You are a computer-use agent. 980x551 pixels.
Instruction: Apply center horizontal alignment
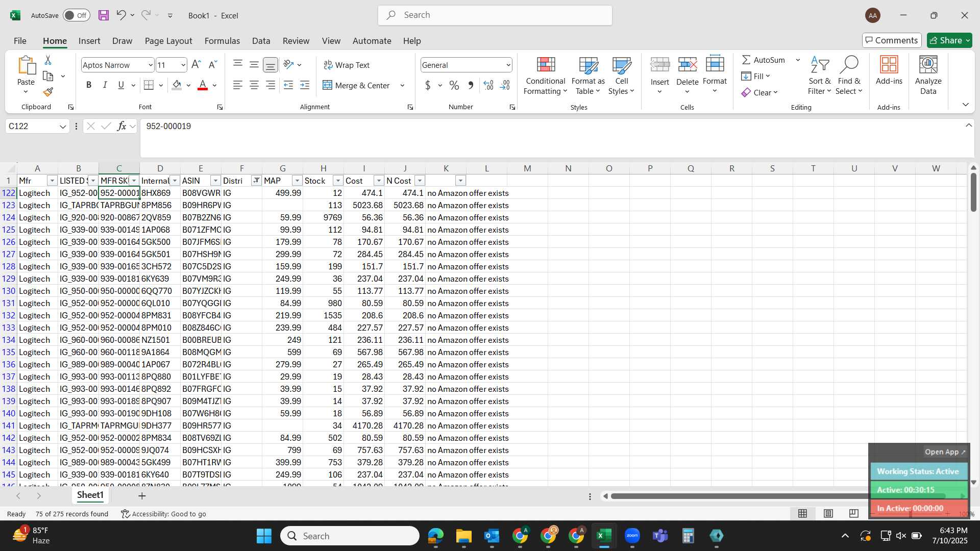[x=254, y=85]
